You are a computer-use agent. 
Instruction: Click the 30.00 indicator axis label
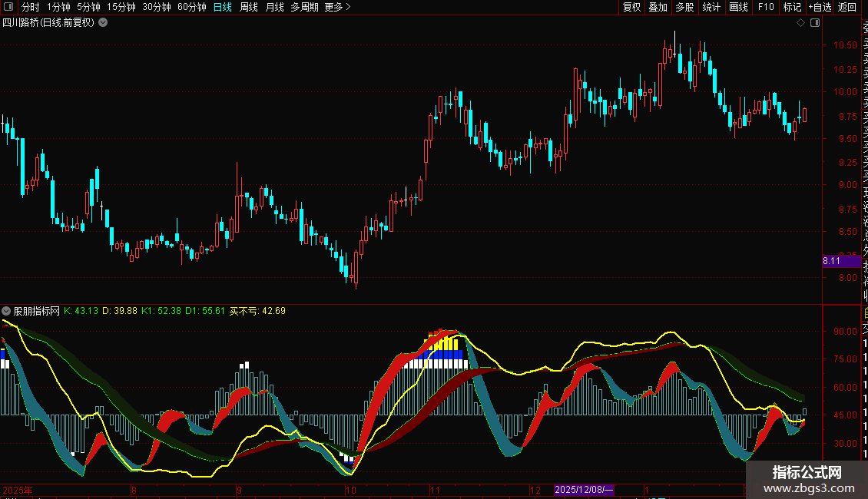845,443
